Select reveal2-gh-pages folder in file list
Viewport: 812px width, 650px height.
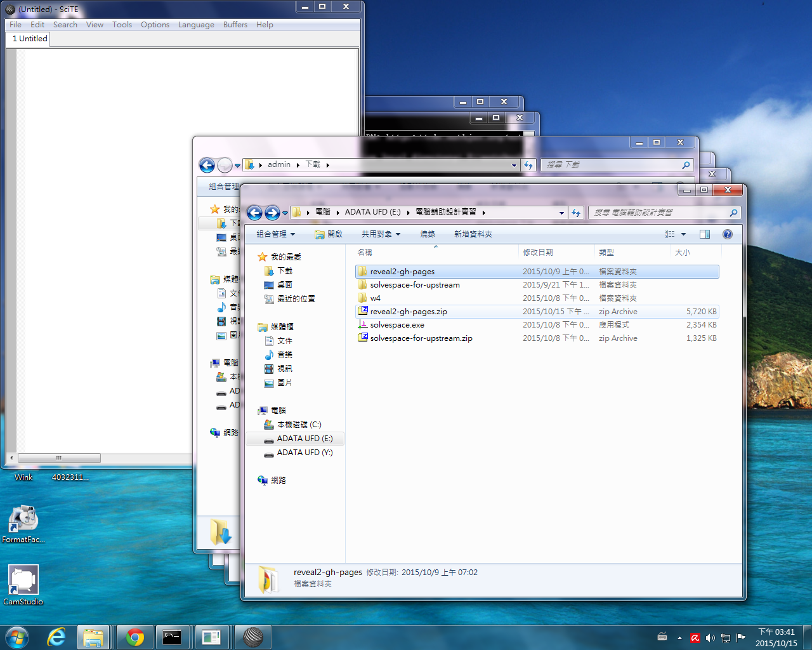[537, 272]
